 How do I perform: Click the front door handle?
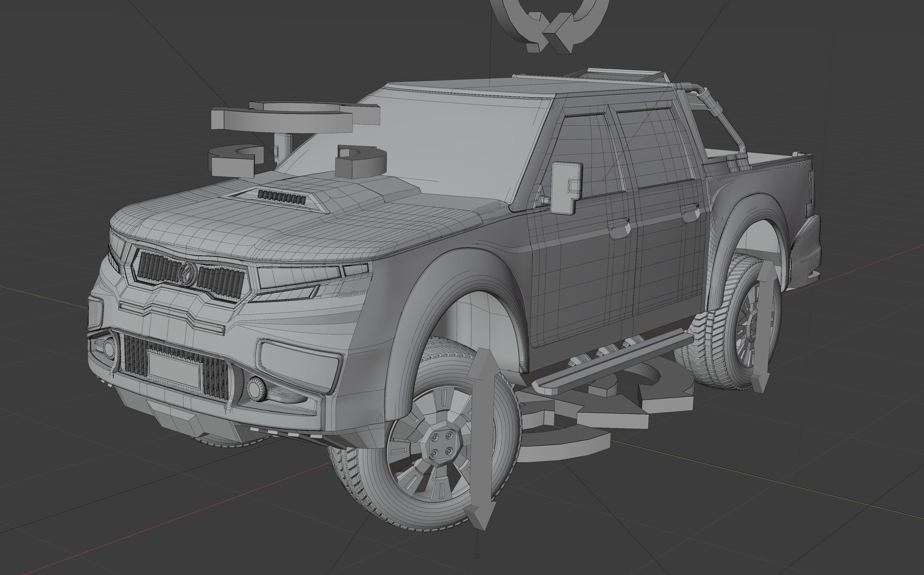coord(619,227)
